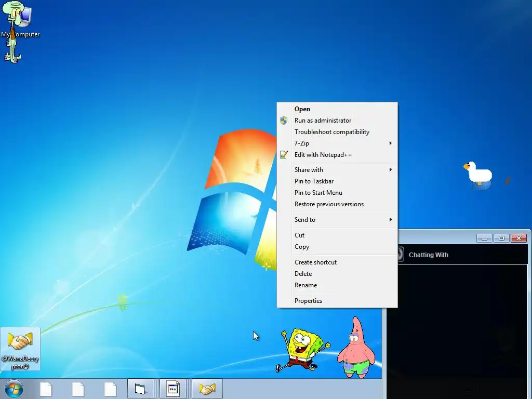Viewport: 532px width, 399px height.
Task: Expand the Send to submenu
Action: [x=337, y=220]
